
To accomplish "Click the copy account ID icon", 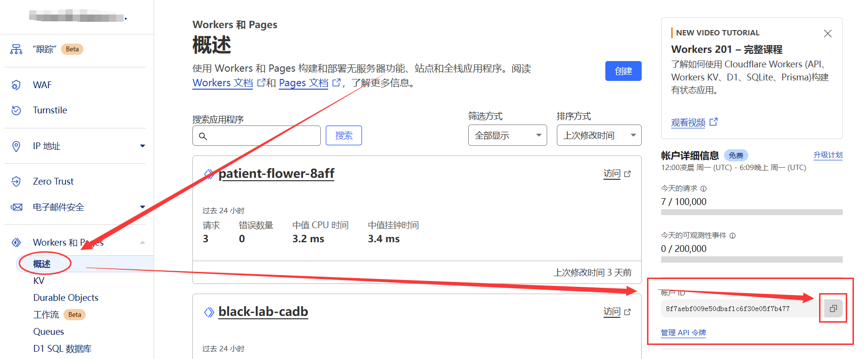I will 833,309.
